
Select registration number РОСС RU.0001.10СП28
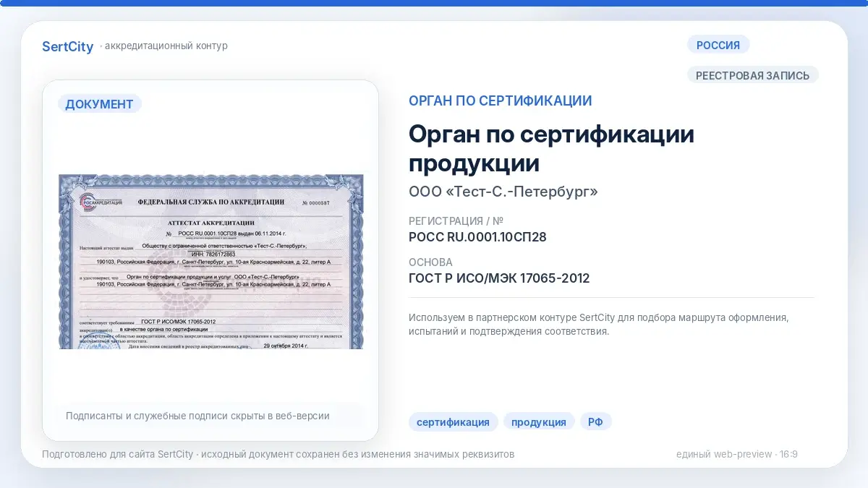[477, 236]
